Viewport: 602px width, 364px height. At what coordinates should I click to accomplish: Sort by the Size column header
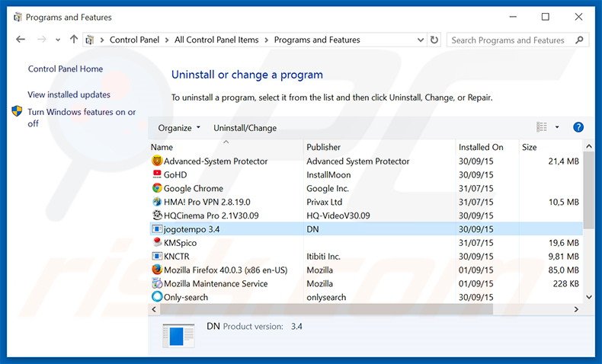(551, 147)
